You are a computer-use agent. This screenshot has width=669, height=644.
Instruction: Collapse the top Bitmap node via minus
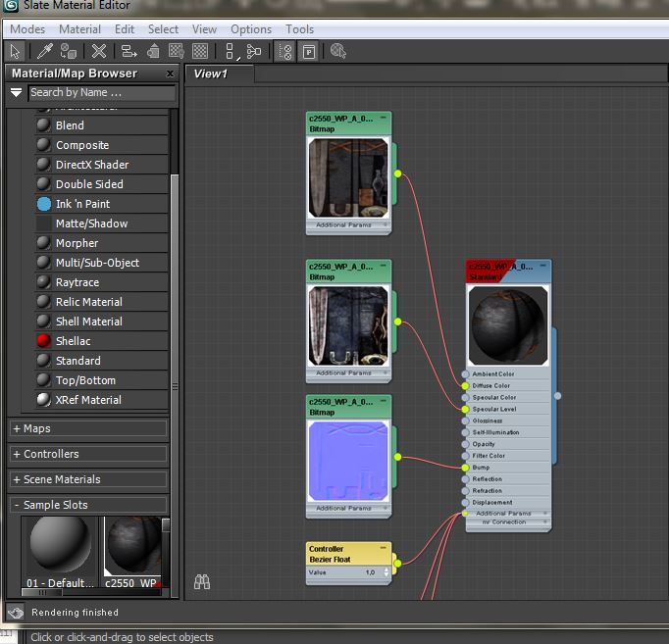tap(384, 118)
